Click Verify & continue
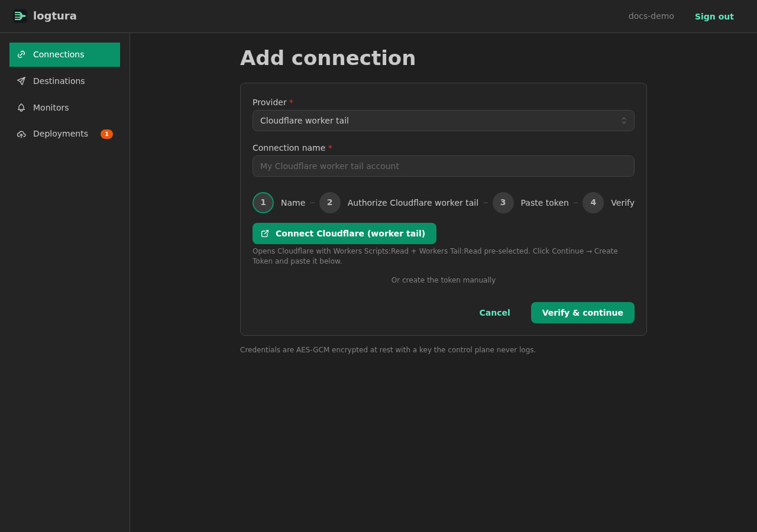The image size is (757, 532). [583, 313]
